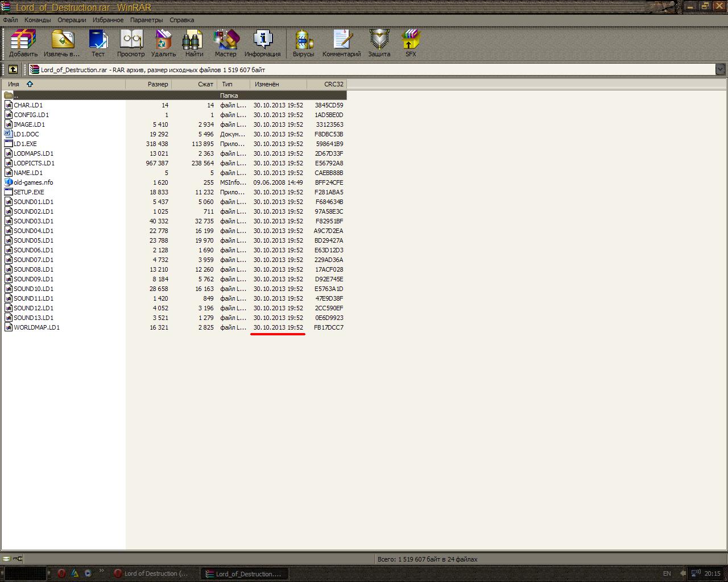
Task: Click the key icon in the status bar
Action: point(18,559)
